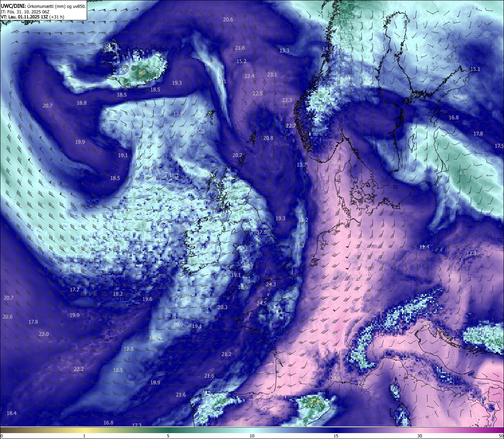Click the 18.2 value label
This screenshot has width=504, height=439.
click(x=118, y=294)
